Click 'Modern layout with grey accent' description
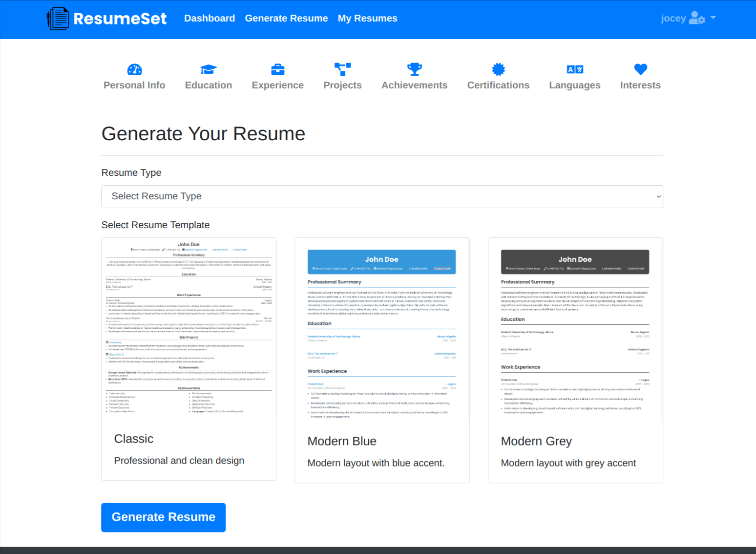 tap(568, 463)
